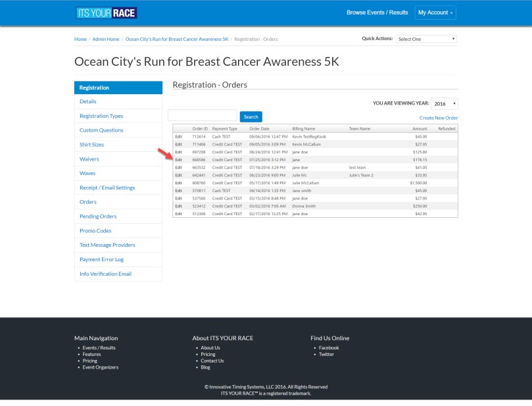Open Promo Codes in the sidebar
Viewport: 532px width, 406px height.
pos(95,231)
